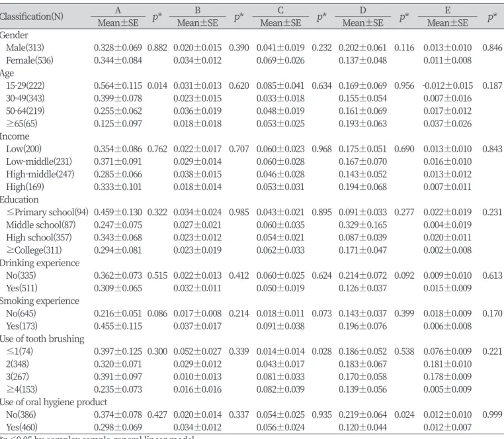Click the oral hygiene p-value 0.999
The height and width of the screenshot is (439, 504).
(492, 415)
